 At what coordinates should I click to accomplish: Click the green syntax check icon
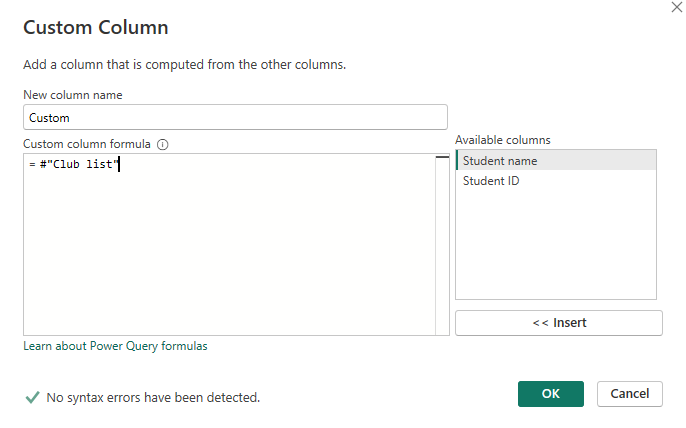(x=32, y=397)
